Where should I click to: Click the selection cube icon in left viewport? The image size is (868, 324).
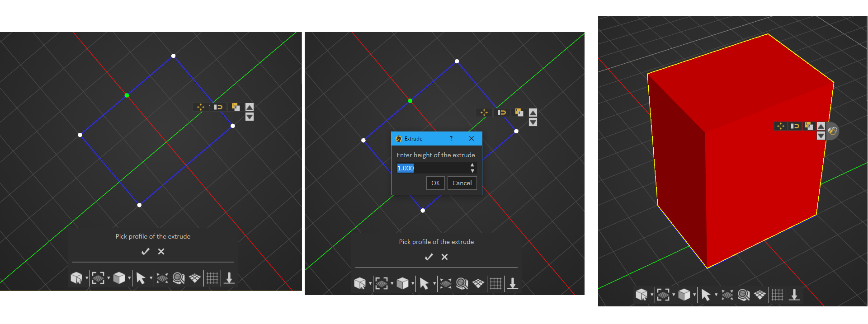(76, 278)
